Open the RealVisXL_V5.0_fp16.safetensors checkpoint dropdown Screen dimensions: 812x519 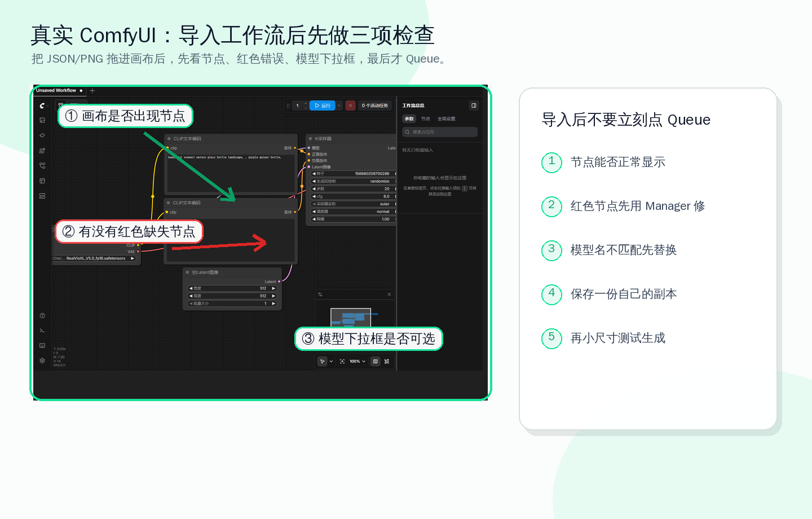coord(94,258)
